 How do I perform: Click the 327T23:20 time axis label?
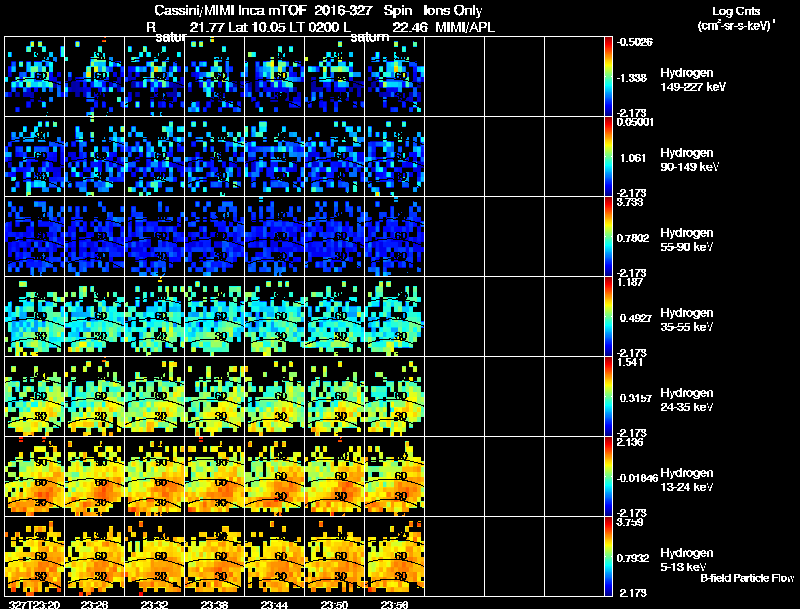click(34, 604)
